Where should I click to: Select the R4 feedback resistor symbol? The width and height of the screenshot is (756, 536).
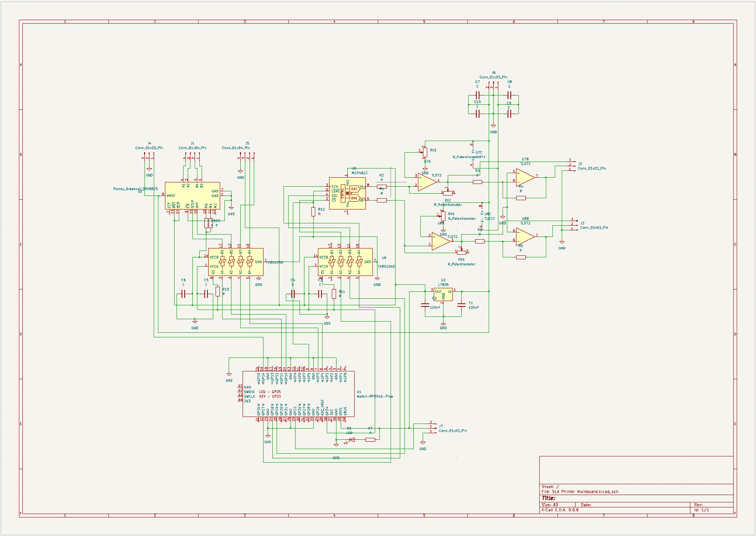click(521, 198)
